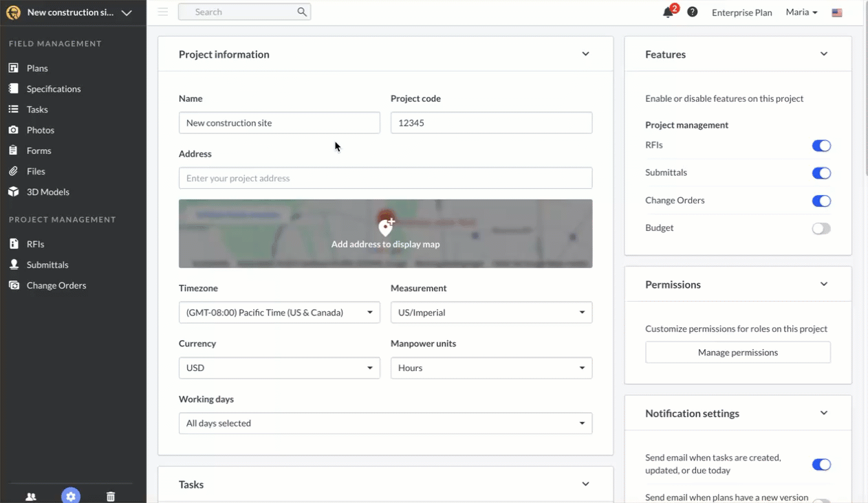
Task: Open the Working days dropdown
Action: (385, 423)
